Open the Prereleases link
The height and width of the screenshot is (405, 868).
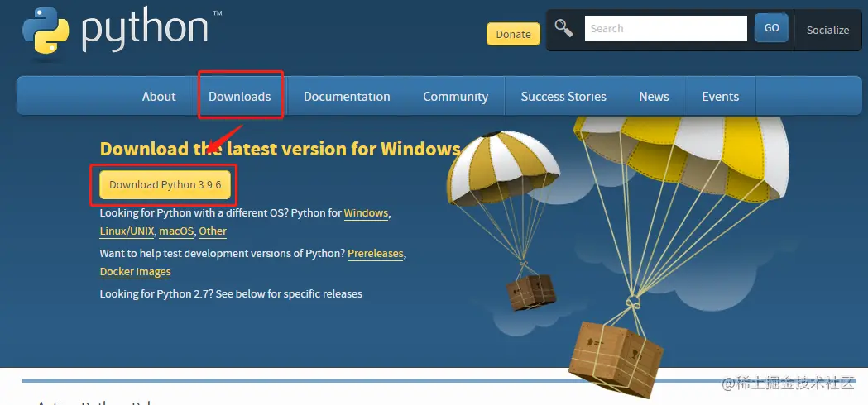click(x=376, y=254)
